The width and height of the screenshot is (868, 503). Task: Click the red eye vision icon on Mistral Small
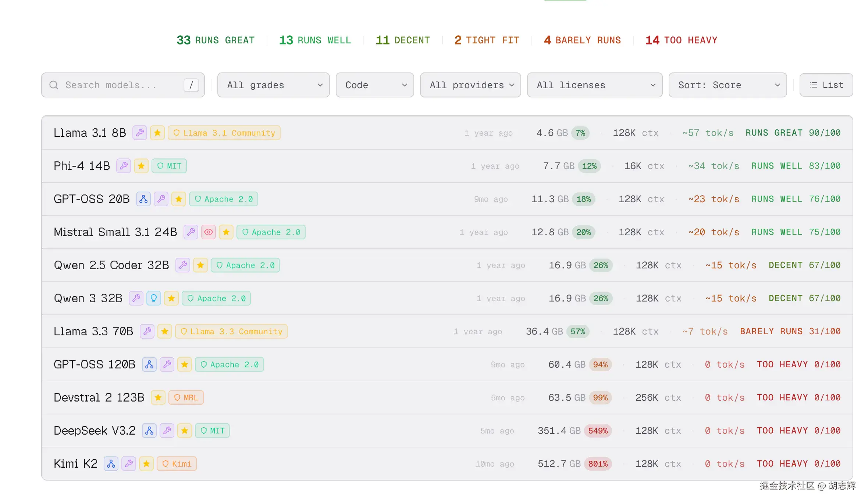[209, 232]
